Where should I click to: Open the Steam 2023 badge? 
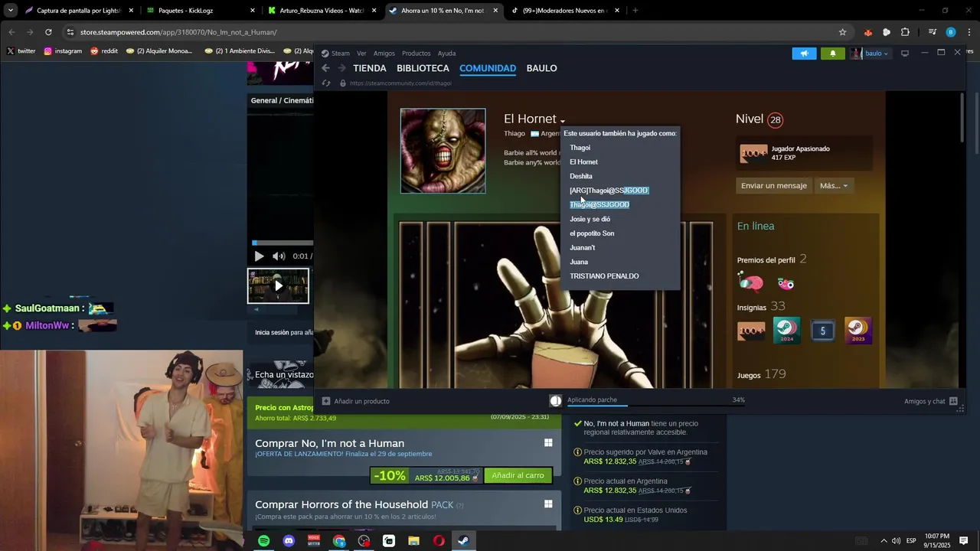coord(858,331)
